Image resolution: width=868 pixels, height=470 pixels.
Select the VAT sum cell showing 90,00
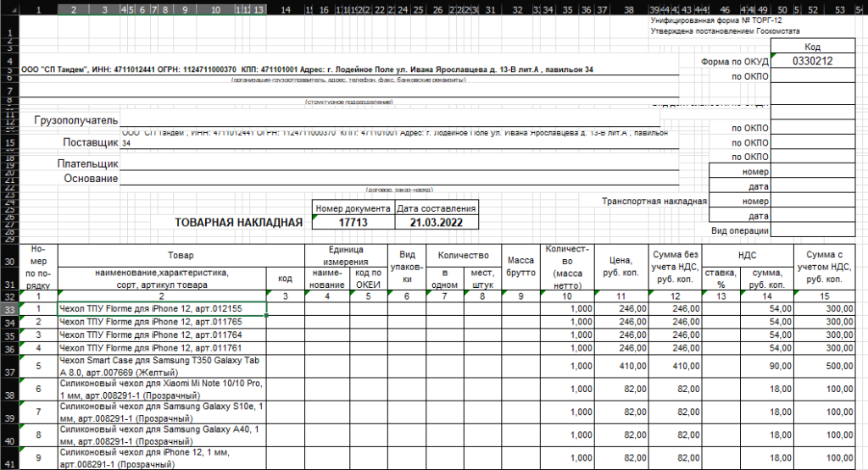[768, 366]
